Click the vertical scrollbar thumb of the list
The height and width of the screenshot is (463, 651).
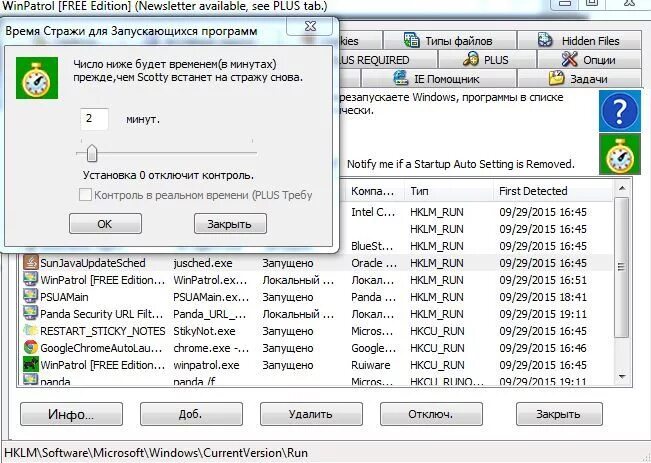(x=622, y=267)
